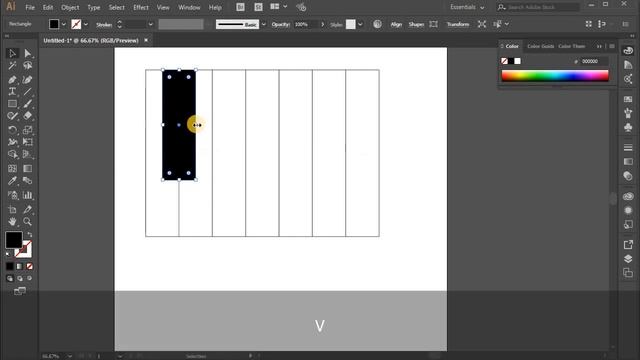Open zoom level dropdown in status bar
This screenshot has height=360, width=640.
70,356
